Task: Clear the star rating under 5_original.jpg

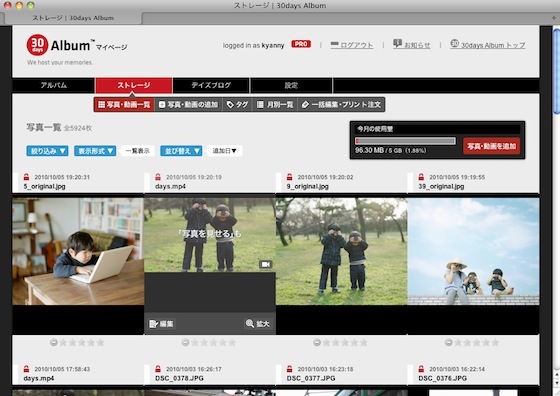Action: coord(54,342)
